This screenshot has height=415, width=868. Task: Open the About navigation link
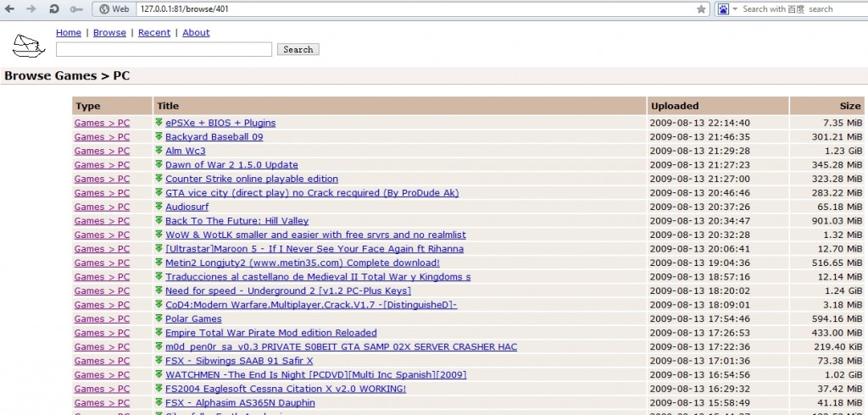(x=196, y=33)
